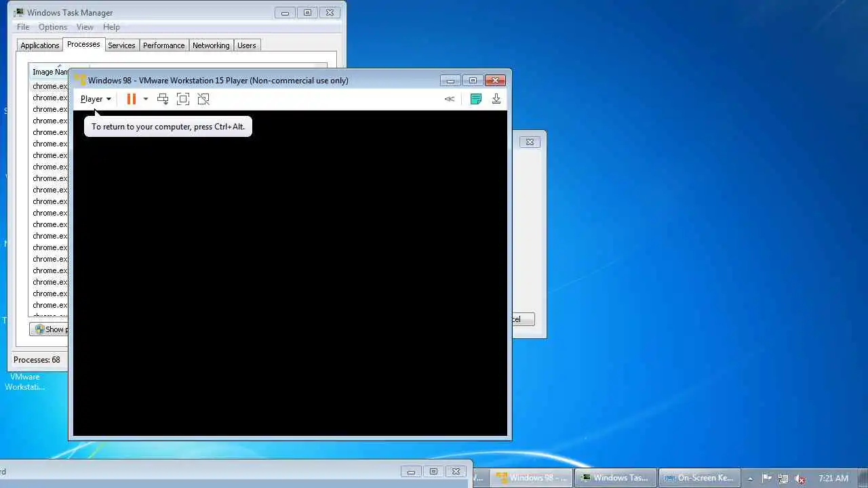Click the Processes: 68 status bar text
The image size is (868, 488).
coord(37,360)
